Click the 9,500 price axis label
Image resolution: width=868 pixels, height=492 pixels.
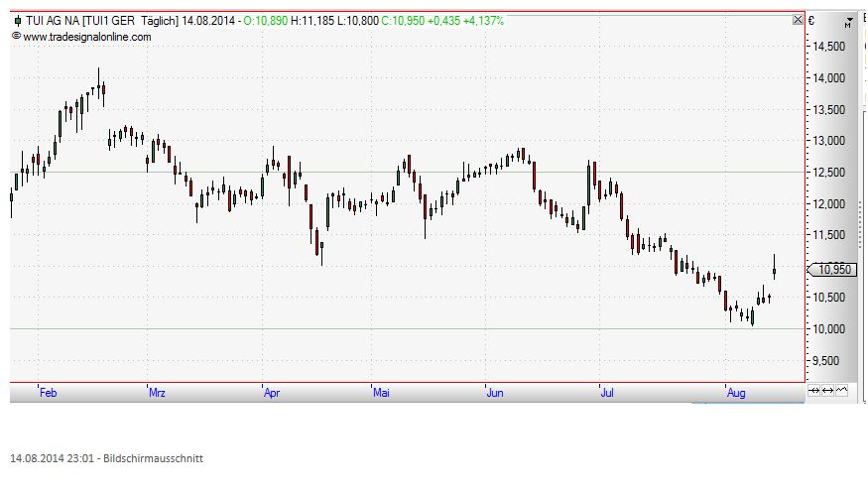click(828, 360)
